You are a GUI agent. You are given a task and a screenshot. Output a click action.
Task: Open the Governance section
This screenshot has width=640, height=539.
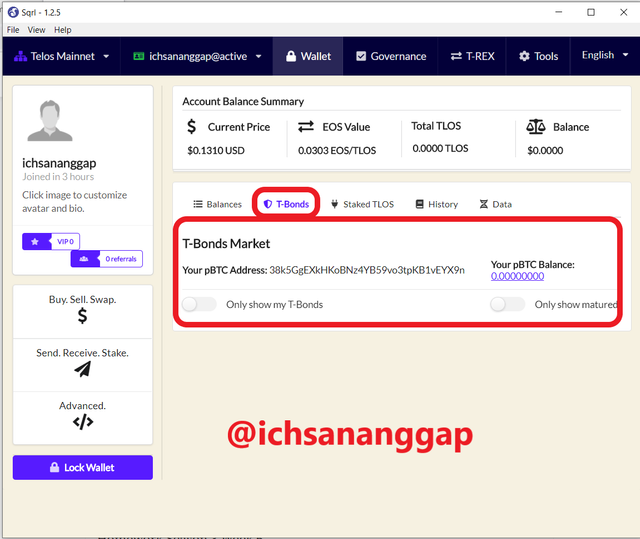pos(391,56)
